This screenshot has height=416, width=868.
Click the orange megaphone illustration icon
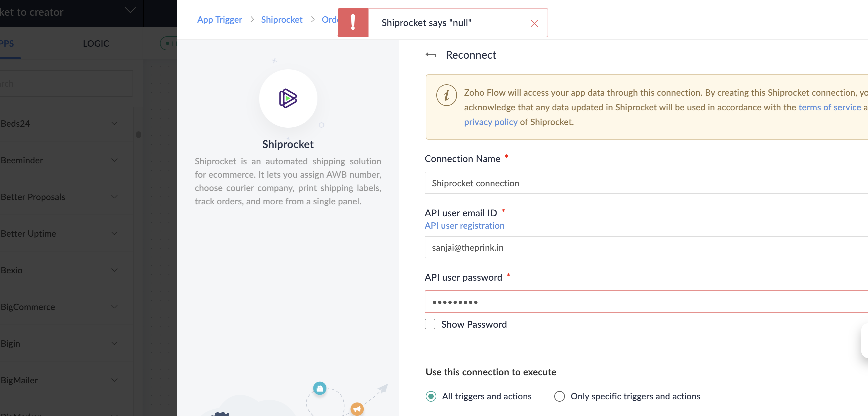pos(357,409)
